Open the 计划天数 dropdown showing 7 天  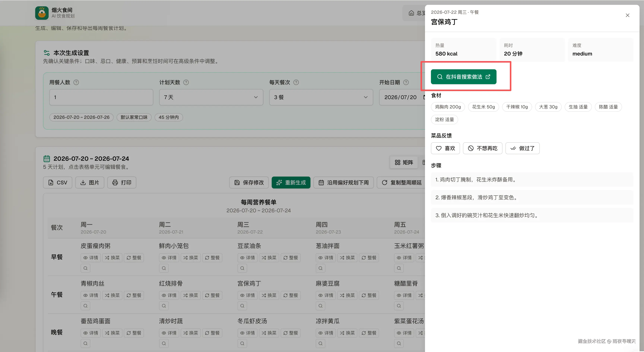(x=211, y=97)
